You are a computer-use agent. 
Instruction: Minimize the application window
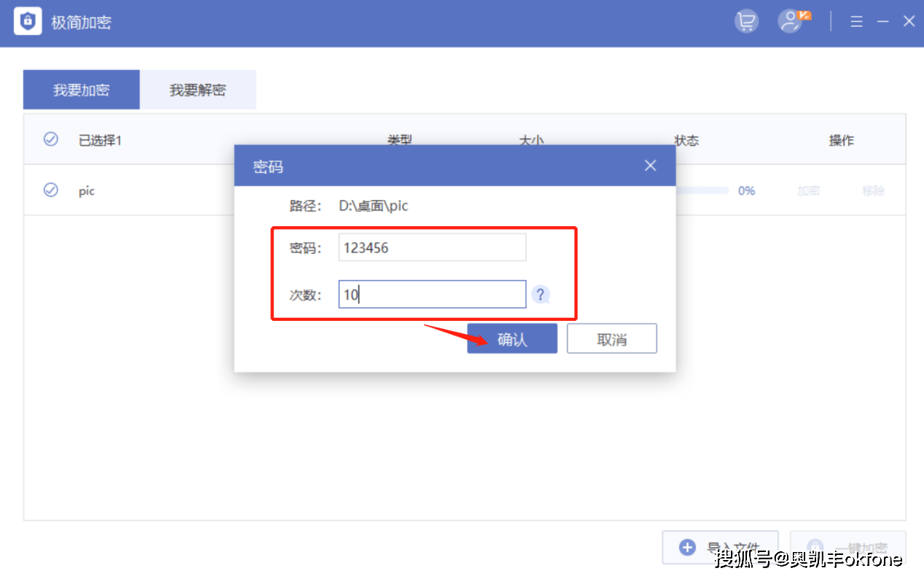tap(883, 22)
